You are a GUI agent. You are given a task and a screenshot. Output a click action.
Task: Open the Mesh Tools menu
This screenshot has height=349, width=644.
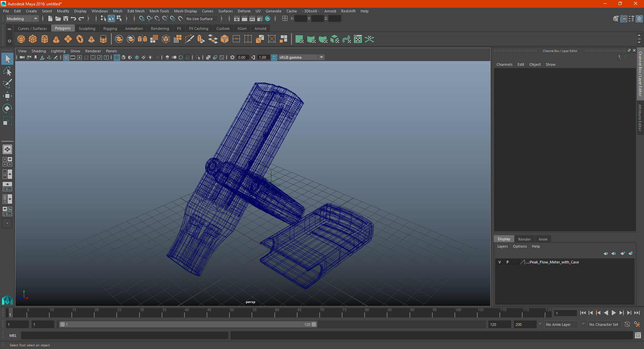(159, 11)
